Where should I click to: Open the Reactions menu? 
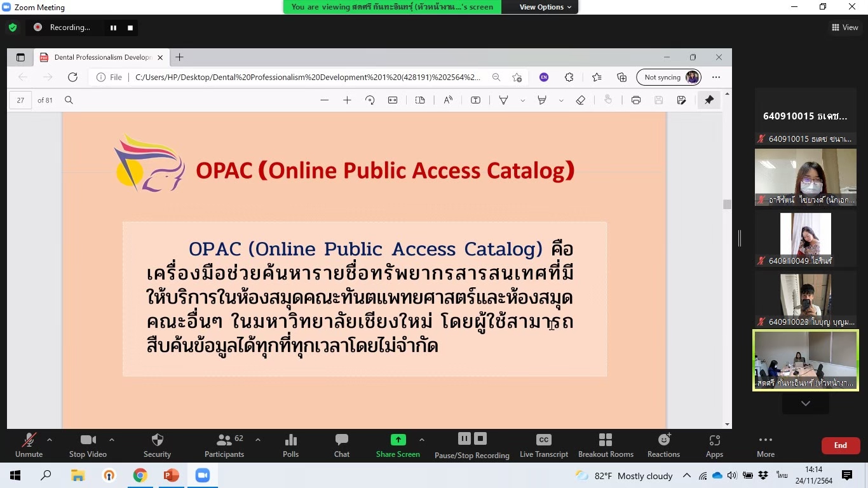663,445
